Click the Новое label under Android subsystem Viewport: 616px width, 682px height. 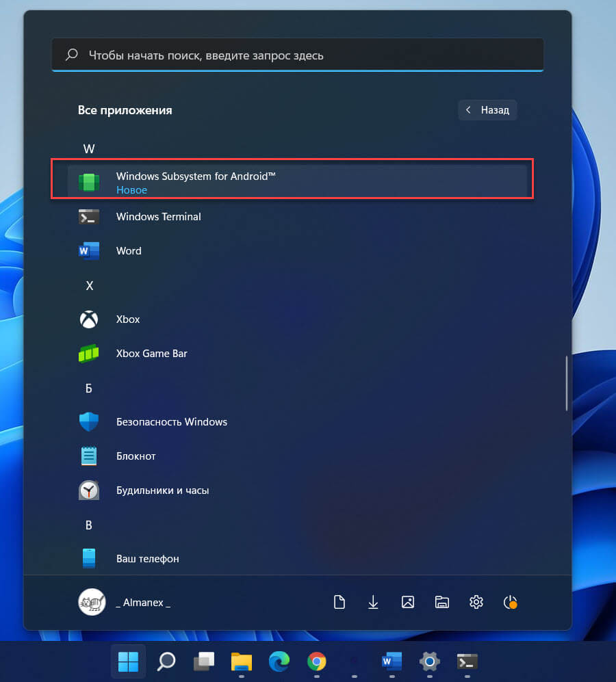click(x=131, y=190)
